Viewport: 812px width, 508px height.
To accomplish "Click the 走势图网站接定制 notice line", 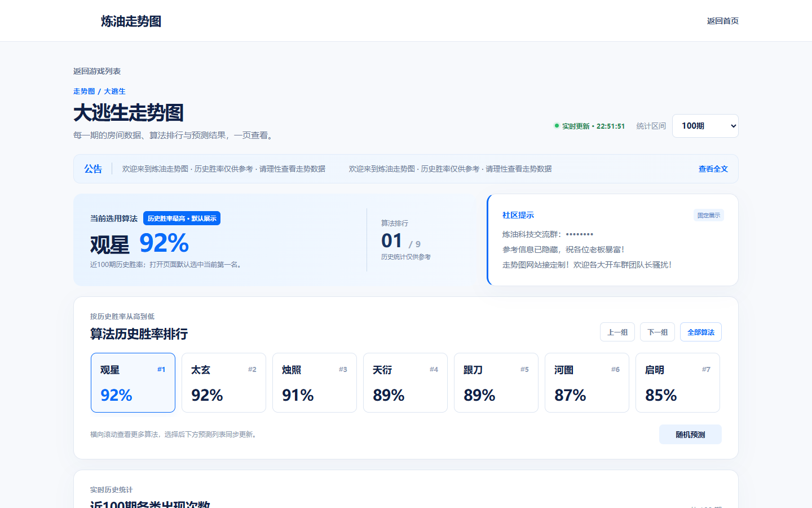I will tap(587, 265).
